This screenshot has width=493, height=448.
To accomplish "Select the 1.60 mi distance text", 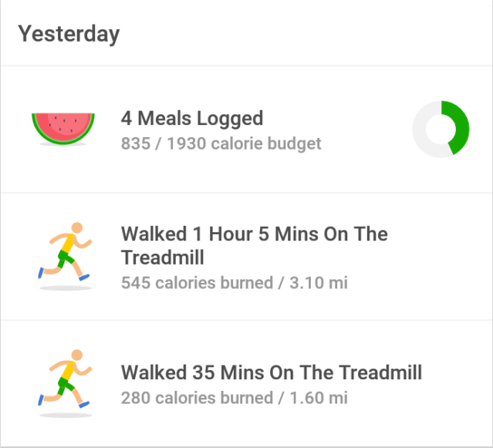I will click(x=316, y=398).
